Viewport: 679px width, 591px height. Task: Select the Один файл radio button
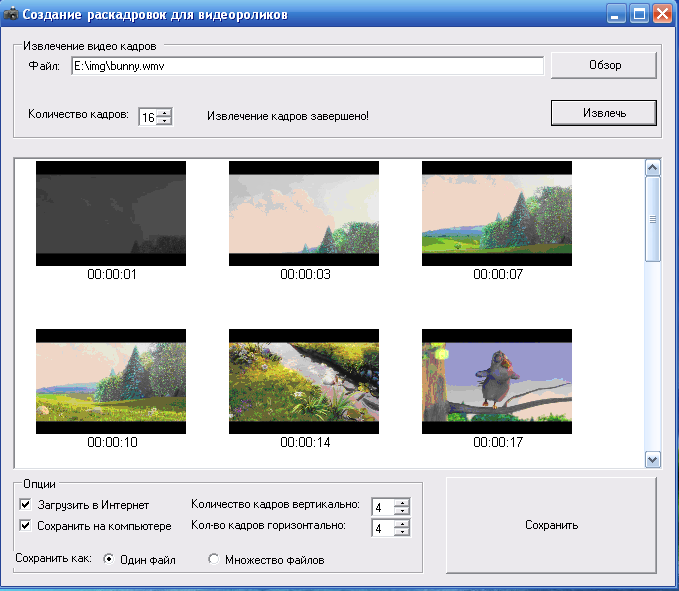(x=108, y=559)
